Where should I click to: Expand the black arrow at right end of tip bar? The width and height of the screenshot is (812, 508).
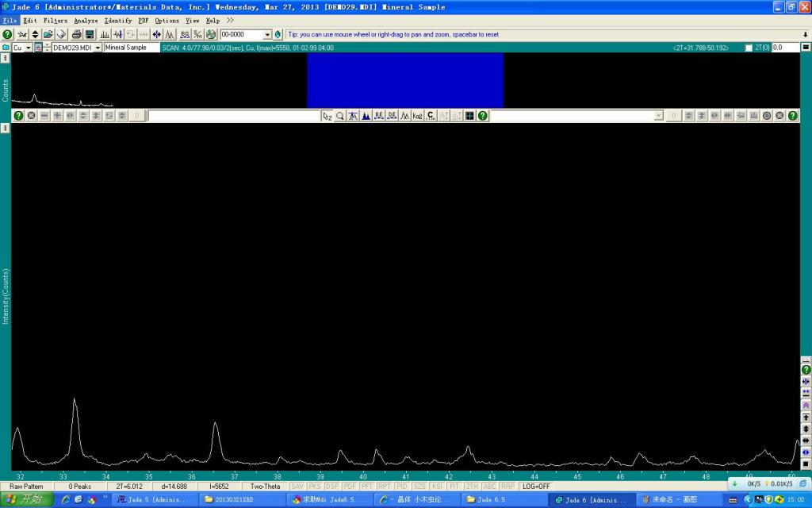click(x=806, y=34)
